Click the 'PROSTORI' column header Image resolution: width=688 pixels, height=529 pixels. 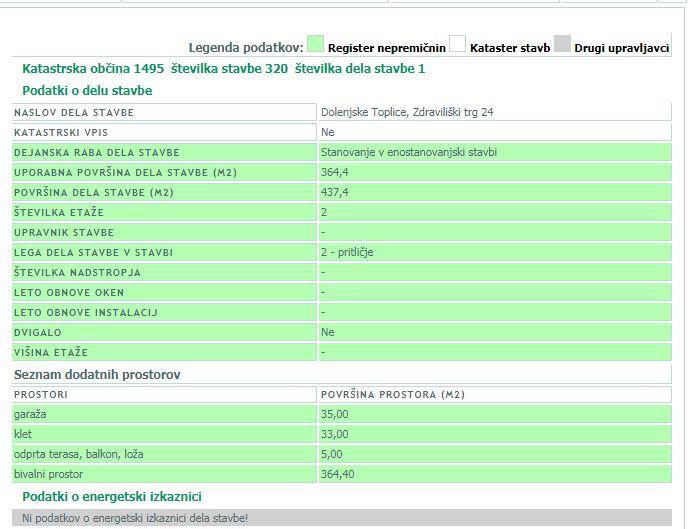(x=41, y=394)
